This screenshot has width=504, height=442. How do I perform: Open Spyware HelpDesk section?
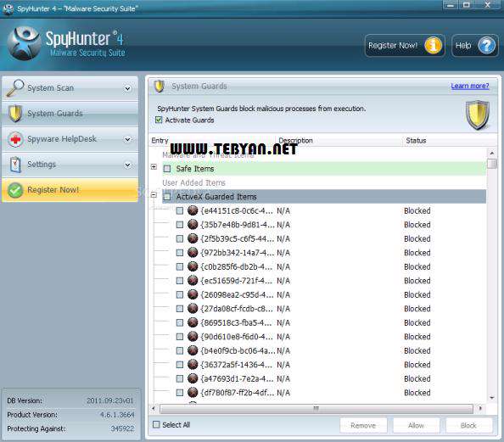(x=70, y=139)
